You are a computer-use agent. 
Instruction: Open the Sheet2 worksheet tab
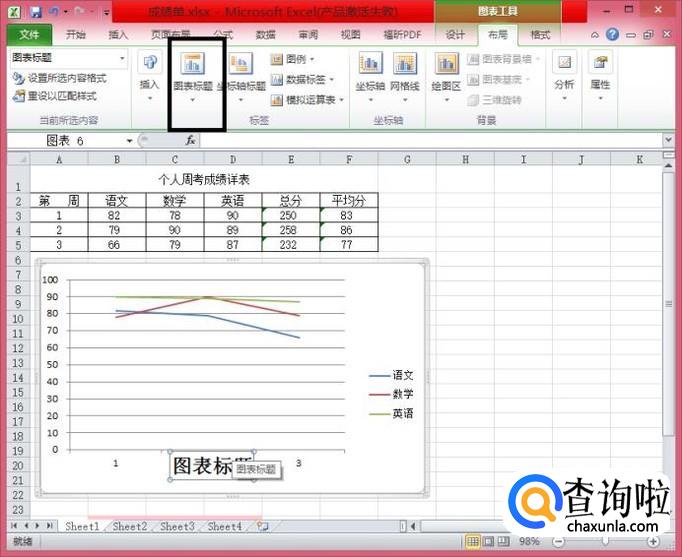tap(129, 526)
